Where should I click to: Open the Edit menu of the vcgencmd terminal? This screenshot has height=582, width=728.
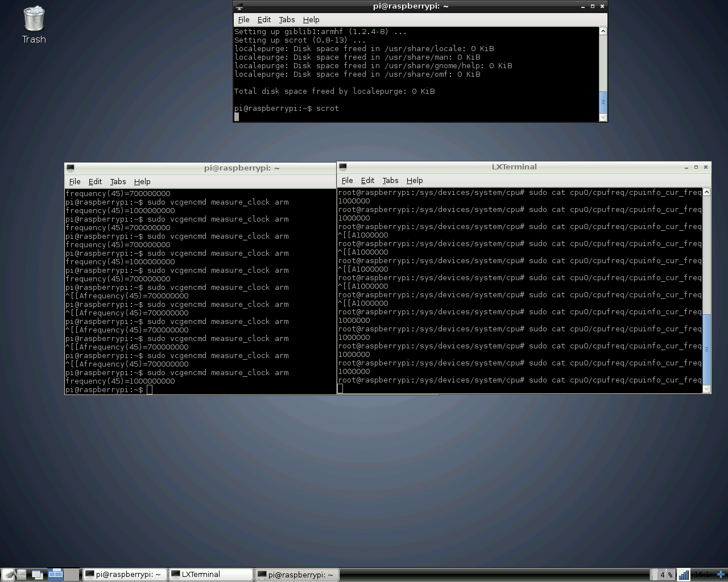[95, 181]
